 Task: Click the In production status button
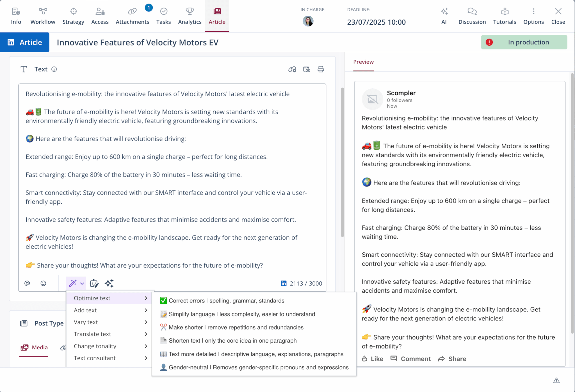pyautogui.click(x=523, y=42)
